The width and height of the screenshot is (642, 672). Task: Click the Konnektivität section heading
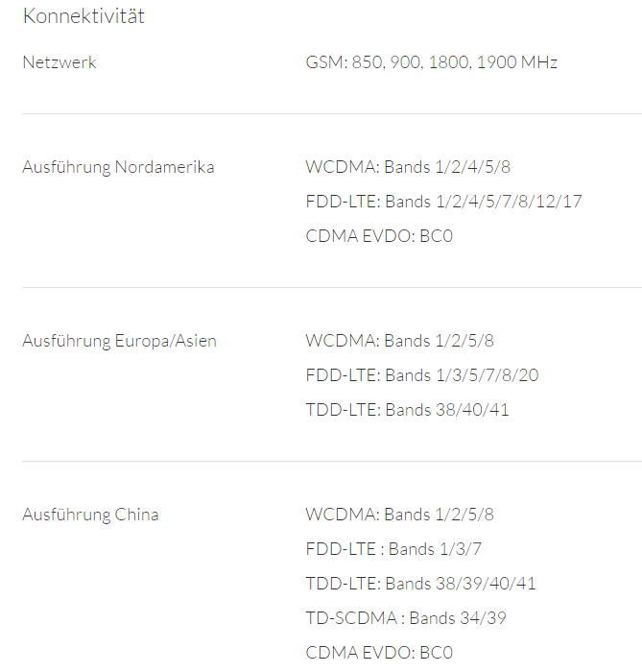tap(83, 16)
